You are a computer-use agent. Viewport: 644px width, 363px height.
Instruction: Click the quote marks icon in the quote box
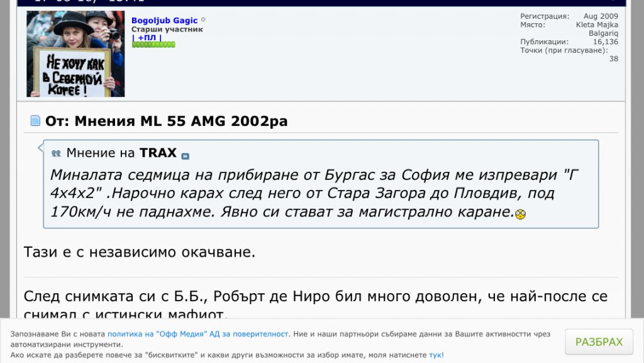pos(56,154)
